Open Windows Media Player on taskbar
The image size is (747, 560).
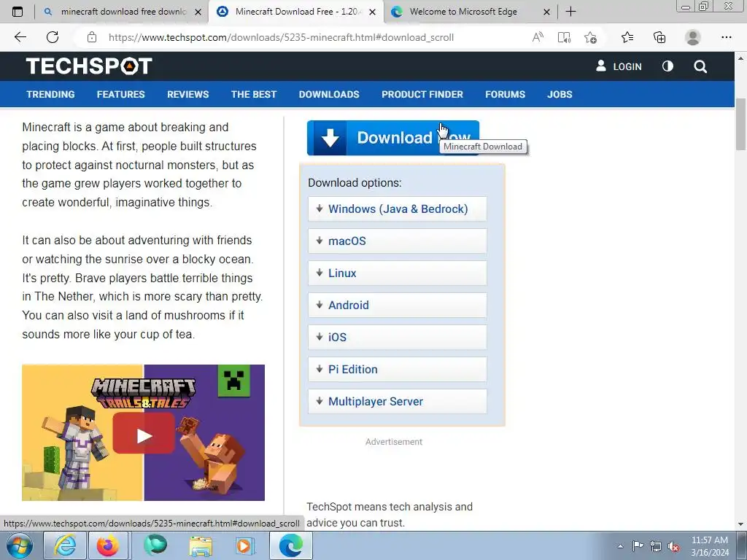click(x=245, y=545)
